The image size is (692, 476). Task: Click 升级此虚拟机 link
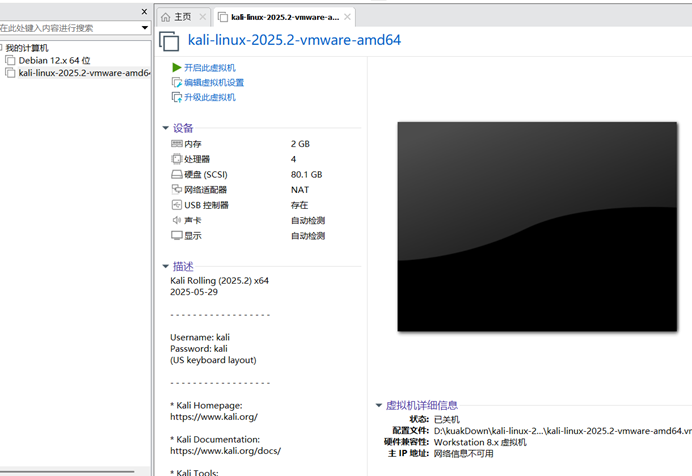coord(210,97)
